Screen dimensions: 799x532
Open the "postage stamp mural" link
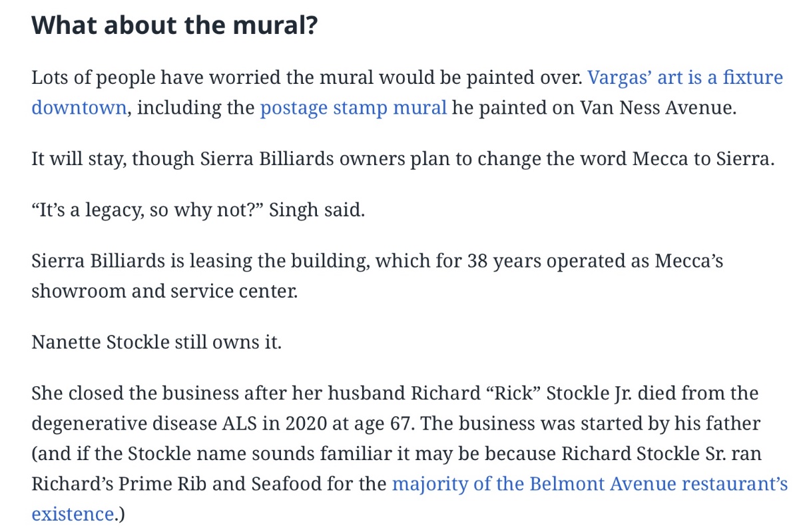(354, 108)
